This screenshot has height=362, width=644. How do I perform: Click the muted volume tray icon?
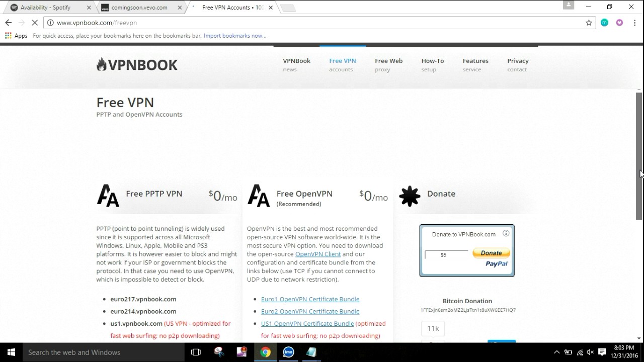coord(590,352)
